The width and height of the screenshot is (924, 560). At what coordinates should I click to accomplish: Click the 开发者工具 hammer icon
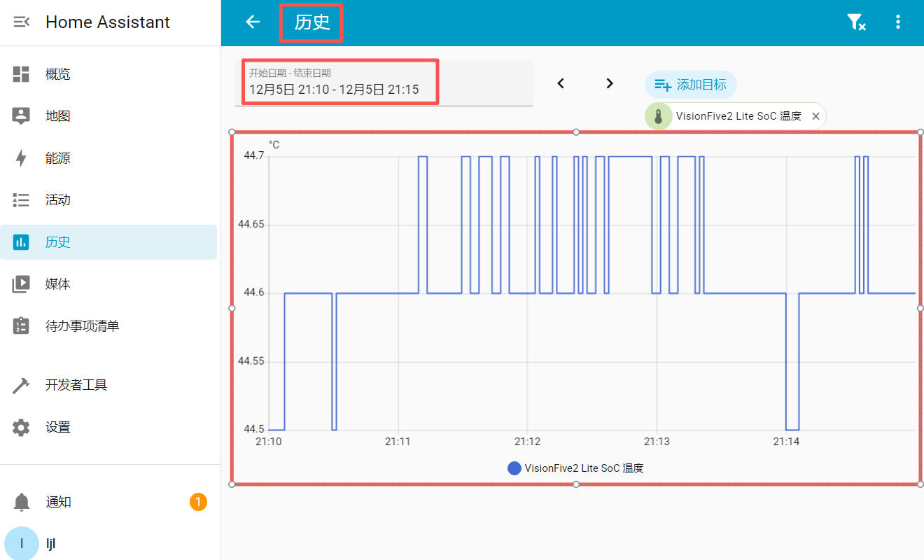[x=21, y=385]
